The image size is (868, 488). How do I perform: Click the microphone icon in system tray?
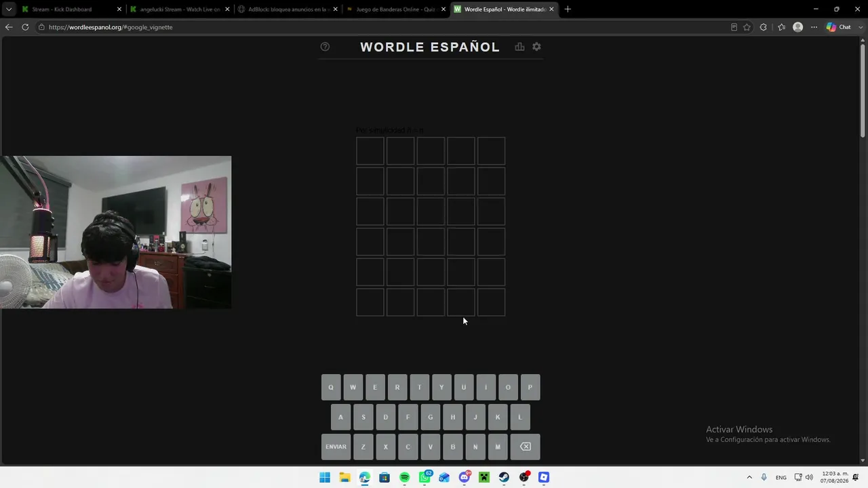pyautogui.click(x=764, y=477)
